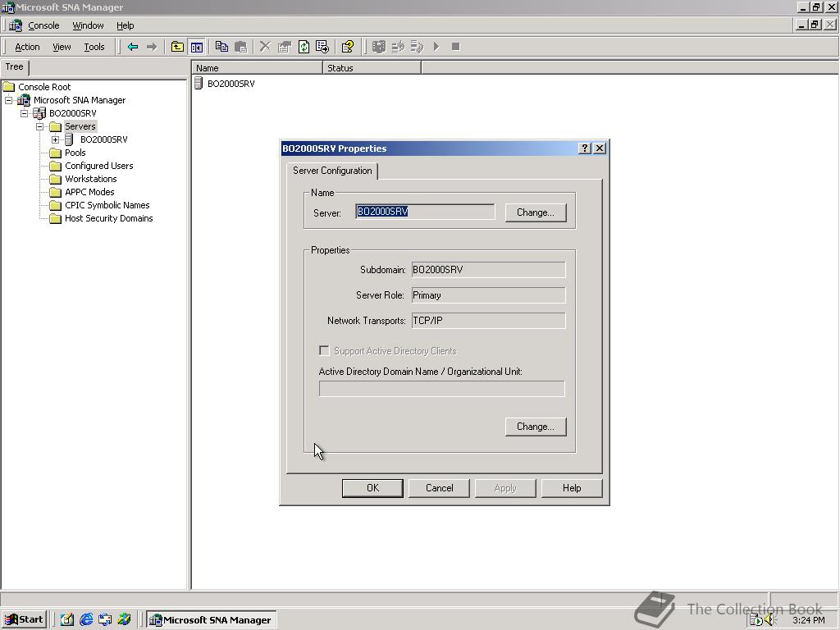Viewport: 840px width, 630px height.
Task: Select Console Root in tree
Action: point(44,87)
